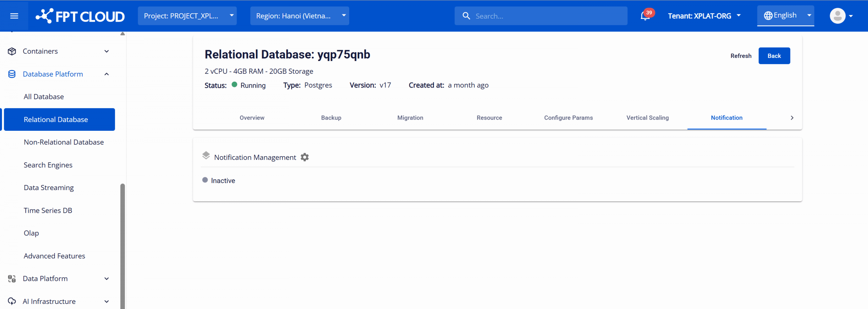Open the hamburger navigation menu
868x309 pixels.
pos(14,16)
